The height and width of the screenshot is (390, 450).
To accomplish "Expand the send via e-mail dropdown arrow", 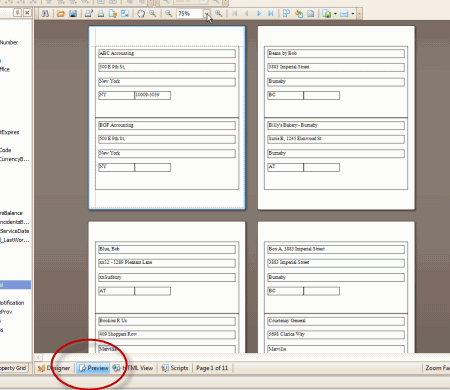I will click(x=353, y=14).
